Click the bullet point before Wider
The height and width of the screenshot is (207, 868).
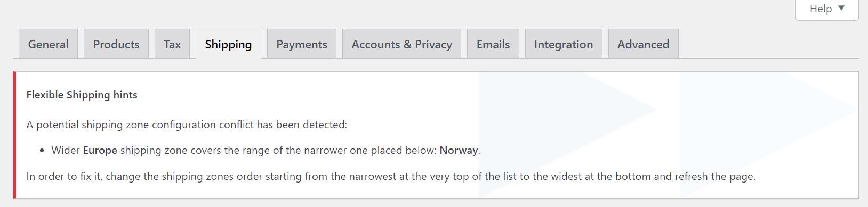click(x=42, y=151)
